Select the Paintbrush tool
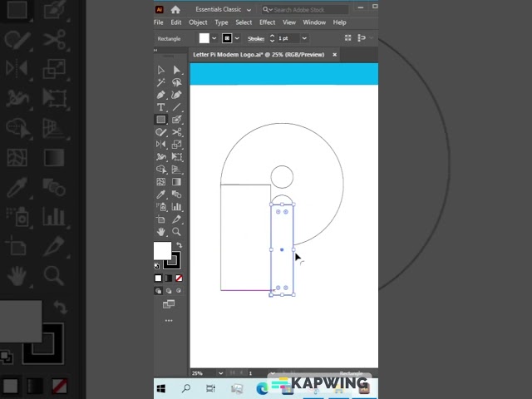This screenshot has width=532, height=399. click(x=176, y=120)
